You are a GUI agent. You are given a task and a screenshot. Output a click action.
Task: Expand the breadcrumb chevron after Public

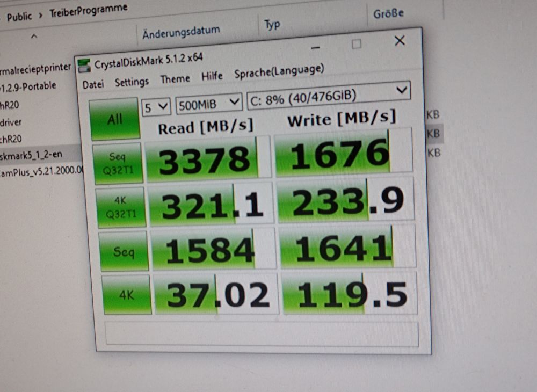coord(41,15)
